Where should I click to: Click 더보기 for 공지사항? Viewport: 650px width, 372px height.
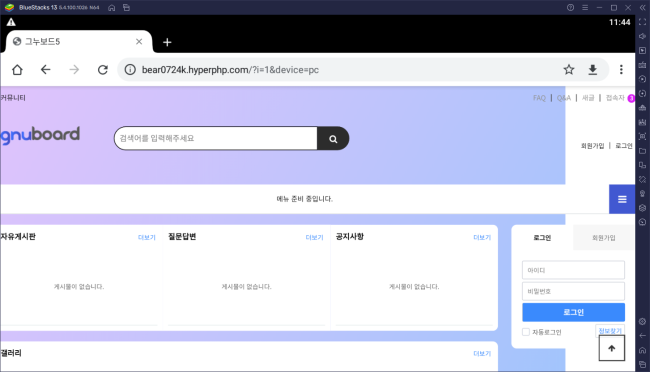(x=482, y=237)
